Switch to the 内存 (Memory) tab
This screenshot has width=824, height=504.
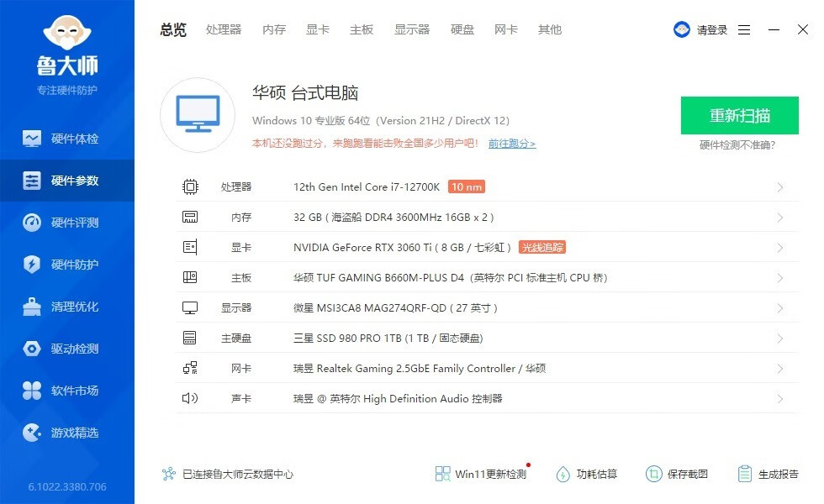[x=273, y=29]
